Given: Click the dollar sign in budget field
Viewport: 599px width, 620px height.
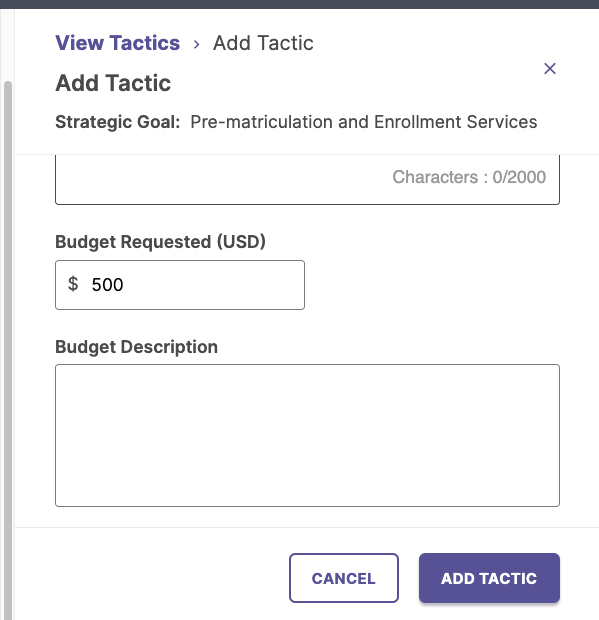Looking at the screenshot, I should coord(73,284).
